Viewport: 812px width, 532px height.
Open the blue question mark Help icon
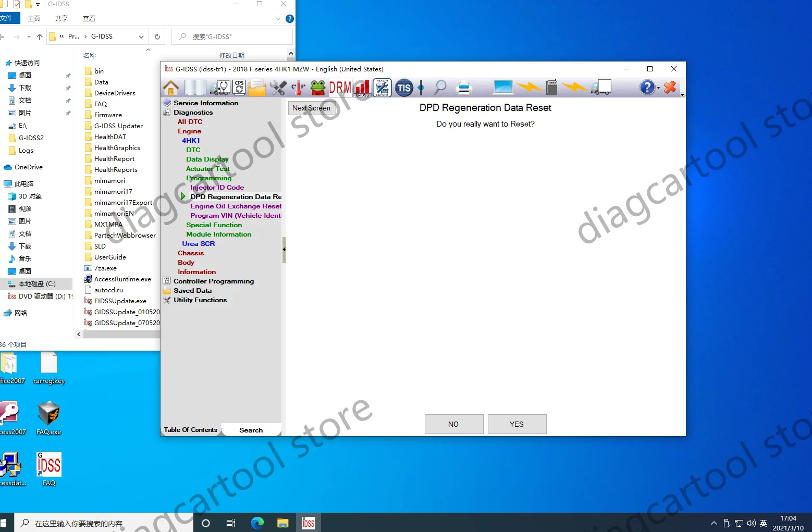tap(647, 88)
